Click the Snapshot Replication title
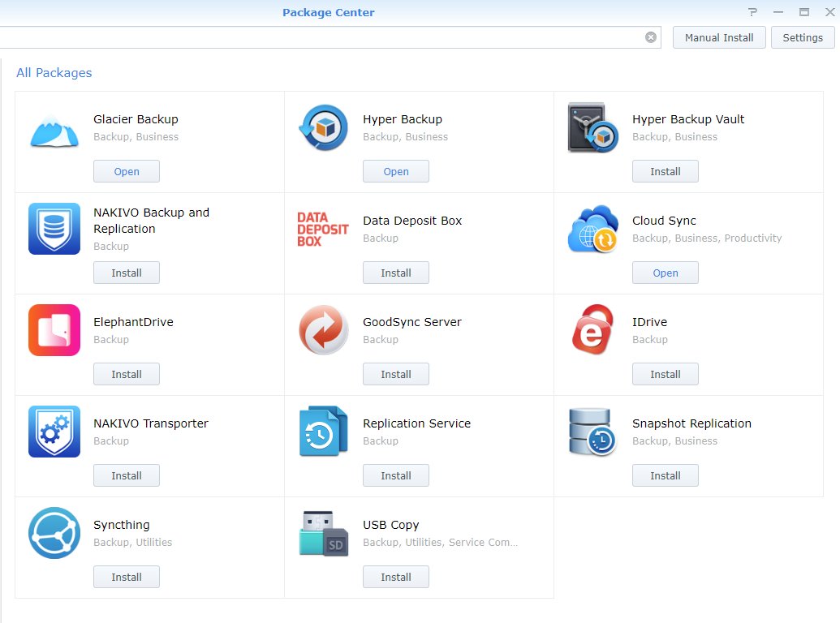Image resolution: width=840 pixels, height=623 pixels. 691,423
